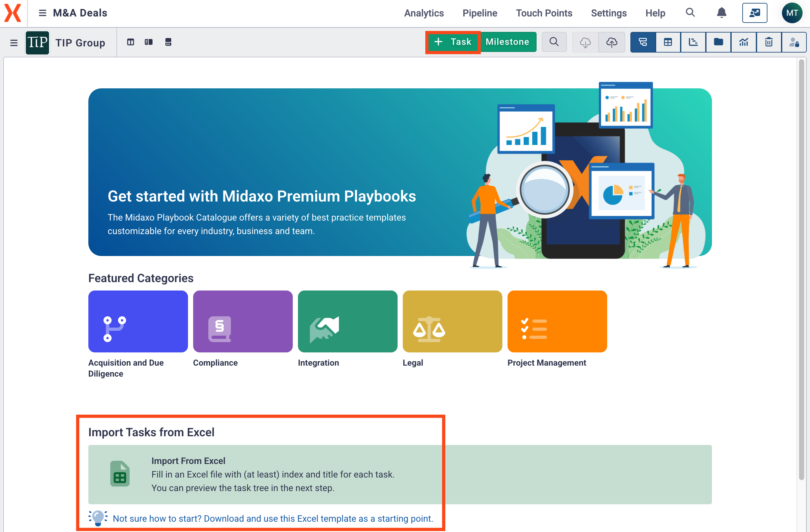The width and height of the screenshot is (810, 532).
Task: Open the user permissions lock icon
Action: click(x=794, y=42)
